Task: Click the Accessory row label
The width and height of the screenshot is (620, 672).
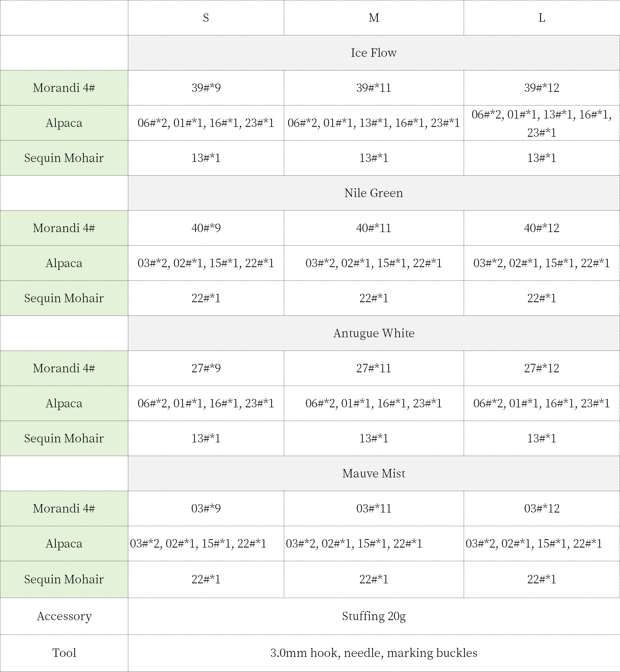Action: pyautogui.click(x=64, y=616)
